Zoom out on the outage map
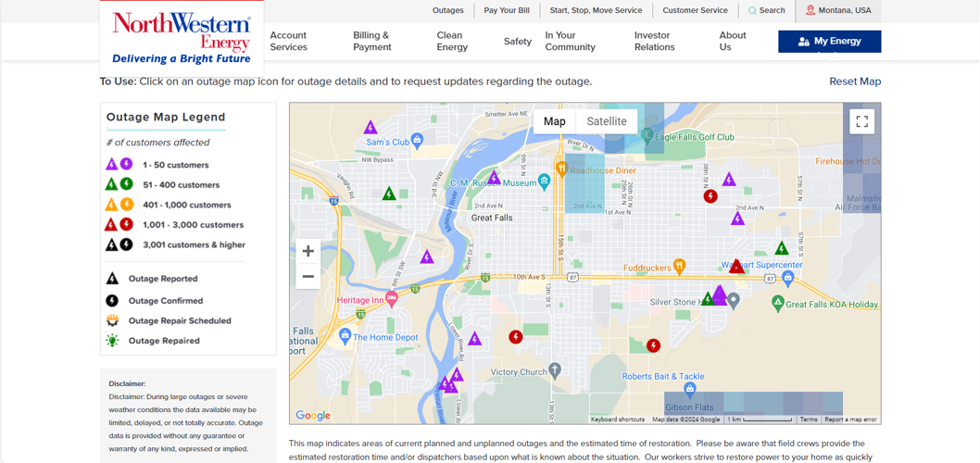The height and width of the screenshot is (463, 980). pos(308,276)
